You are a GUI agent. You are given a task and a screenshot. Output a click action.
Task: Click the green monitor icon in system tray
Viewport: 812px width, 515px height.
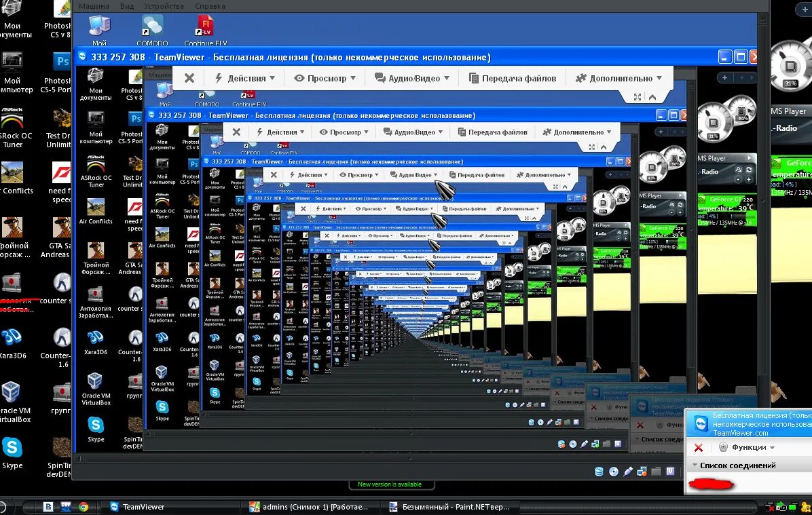792,508
